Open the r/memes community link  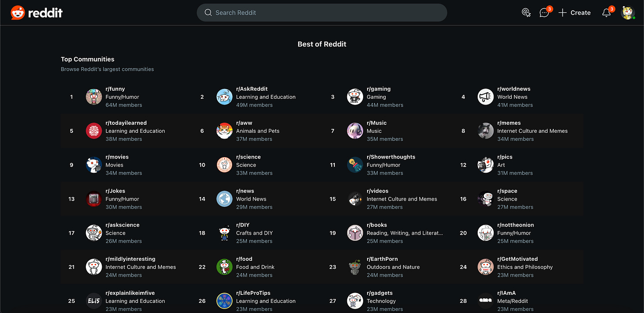point(509,123)
